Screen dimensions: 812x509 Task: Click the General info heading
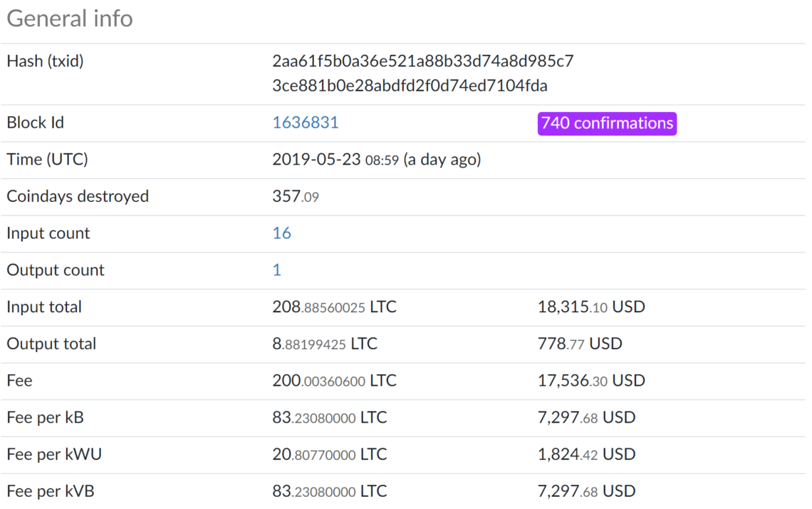69,19
